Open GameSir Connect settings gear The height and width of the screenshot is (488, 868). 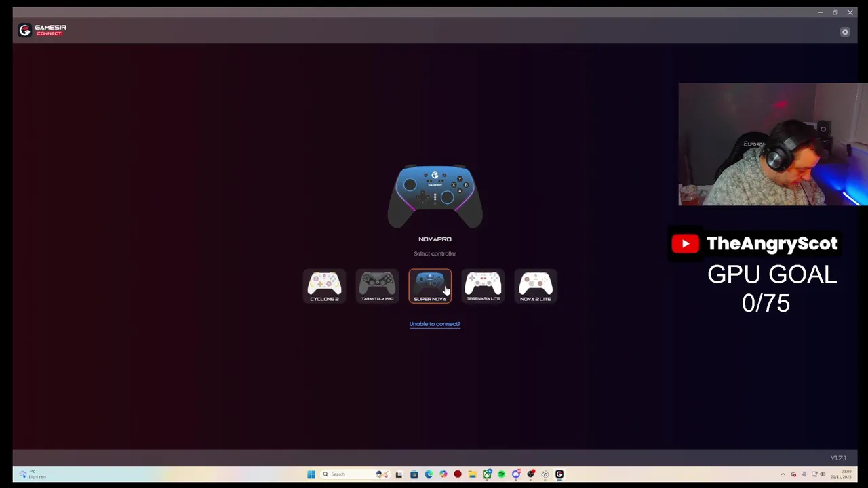pyautogui.click(x=845, y=32)
